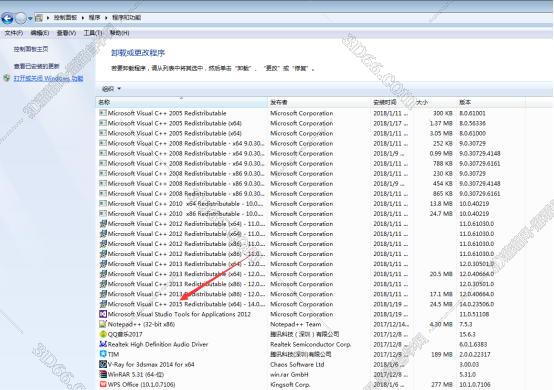The width and height of the screenshot is (554, 390).
Task: Open the 文件(F) menu
Action: pos(14,33)
